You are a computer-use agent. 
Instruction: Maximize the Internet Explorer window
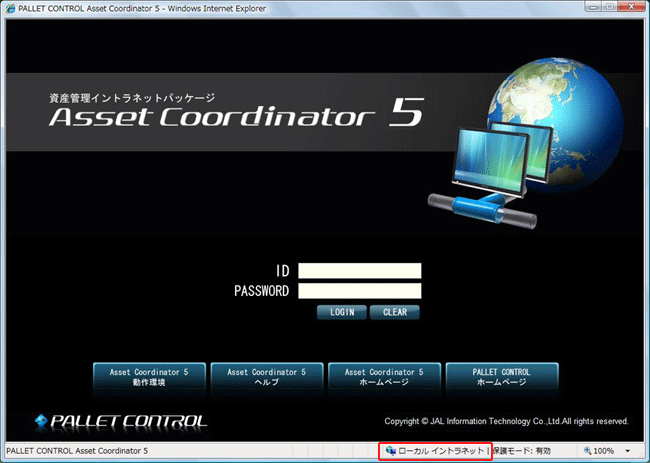(610, 7)
